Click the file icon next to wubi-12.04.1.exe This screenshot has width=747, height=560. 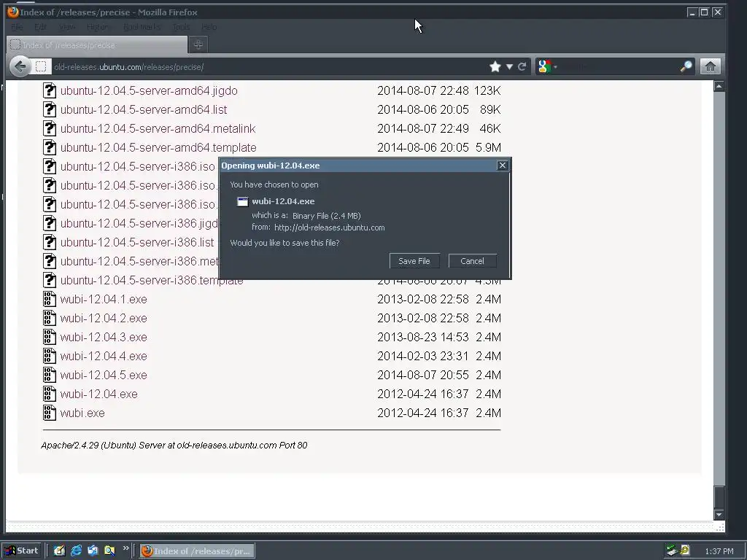pyautogui.click(x=50, y=299)
